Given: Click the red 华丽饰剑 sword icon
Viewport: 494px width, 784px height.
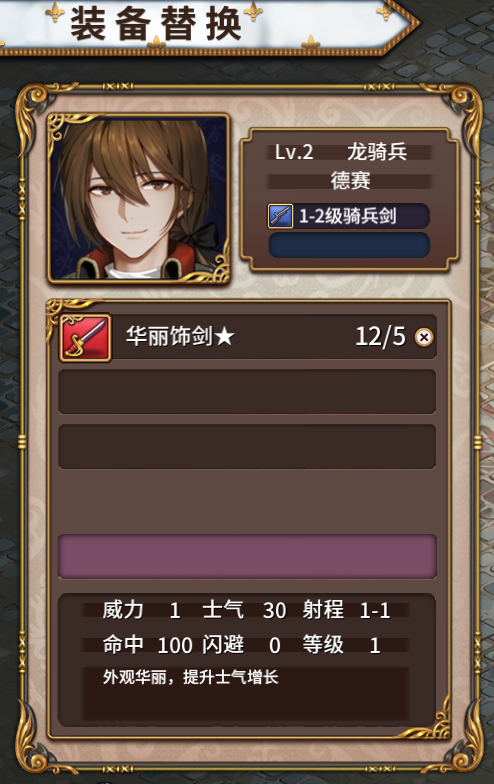Looking at the screenshot, I should click(86, 338).
